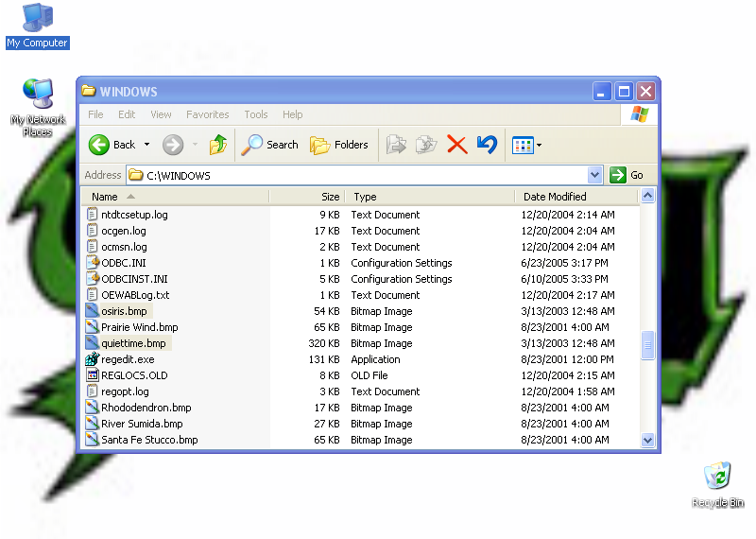The width and height of the screenshot is (756, 539).
Task: Sort by the Type column header
Action: [x=430, y=197]
